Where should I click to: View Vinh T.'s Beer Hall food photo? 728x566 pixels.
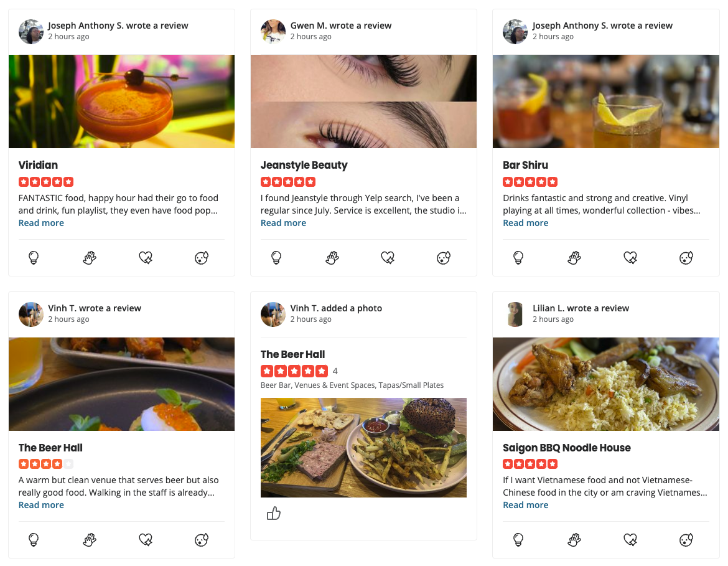point(363,447)
